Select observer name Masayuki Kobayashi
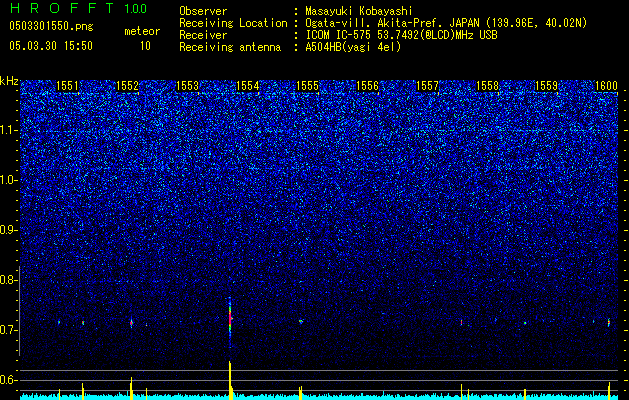 (359, 11)
